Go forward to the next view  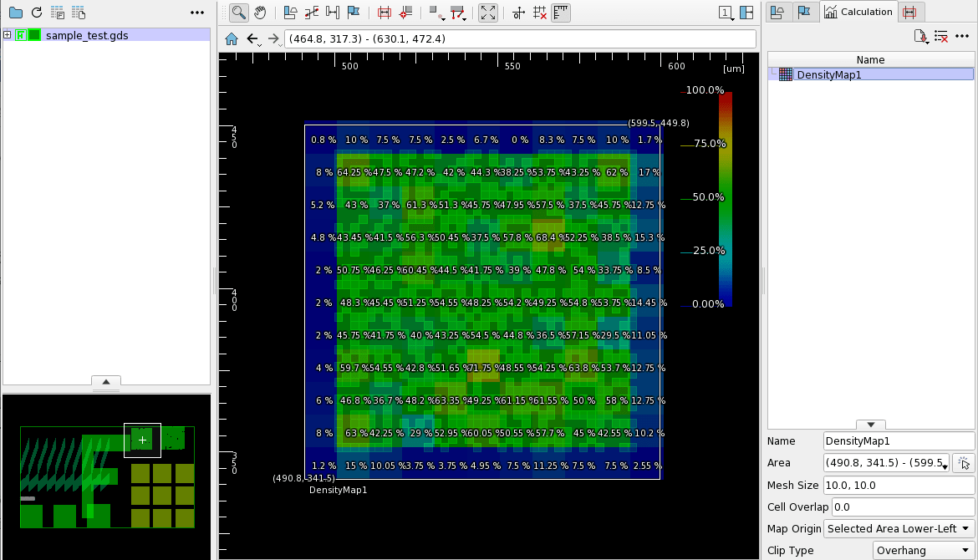(273, 38)
